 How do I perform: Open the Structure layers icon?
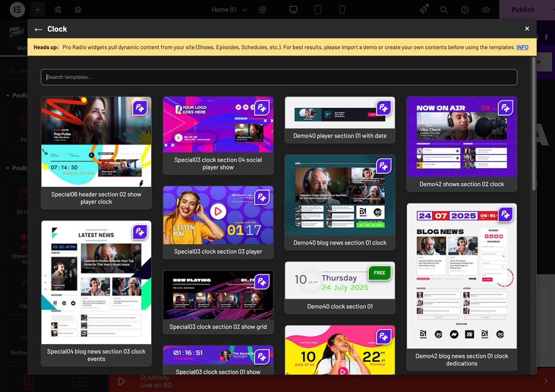click(78, 10)
